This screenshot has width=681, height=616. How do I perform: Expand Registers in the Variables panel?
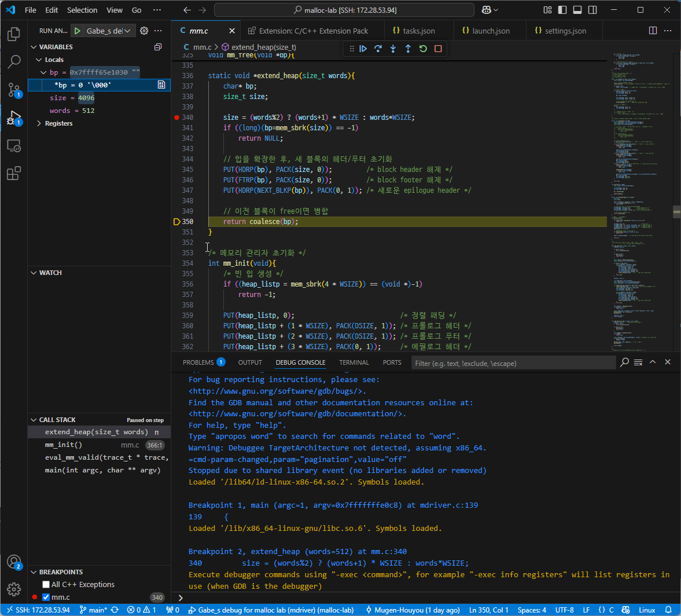tap(39, 123)
